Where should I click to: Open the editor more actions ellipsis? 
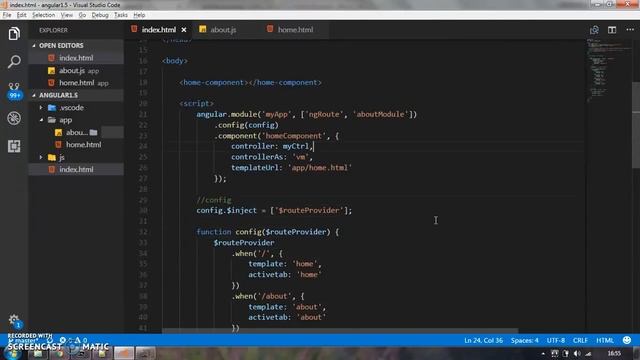coord(630,30)
